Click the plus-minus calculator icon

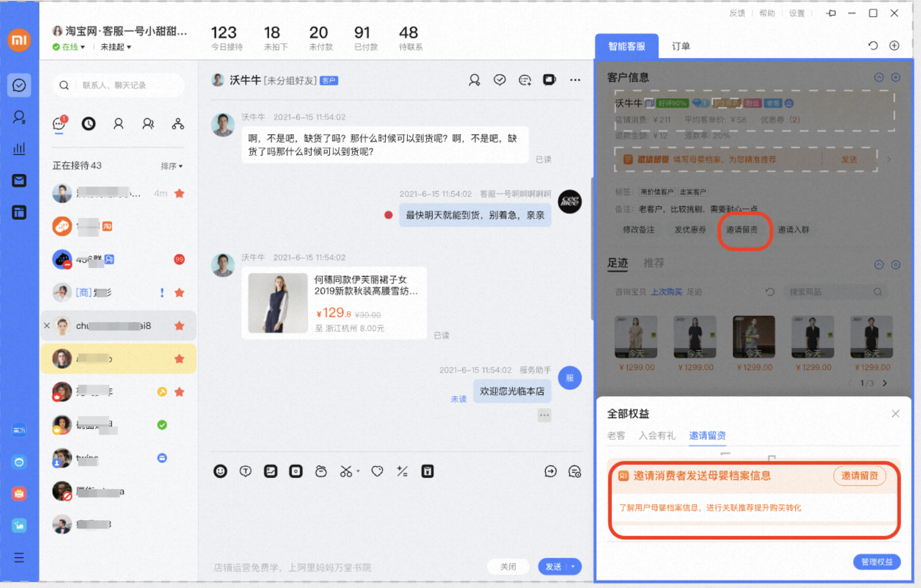(x=402, y=471)
